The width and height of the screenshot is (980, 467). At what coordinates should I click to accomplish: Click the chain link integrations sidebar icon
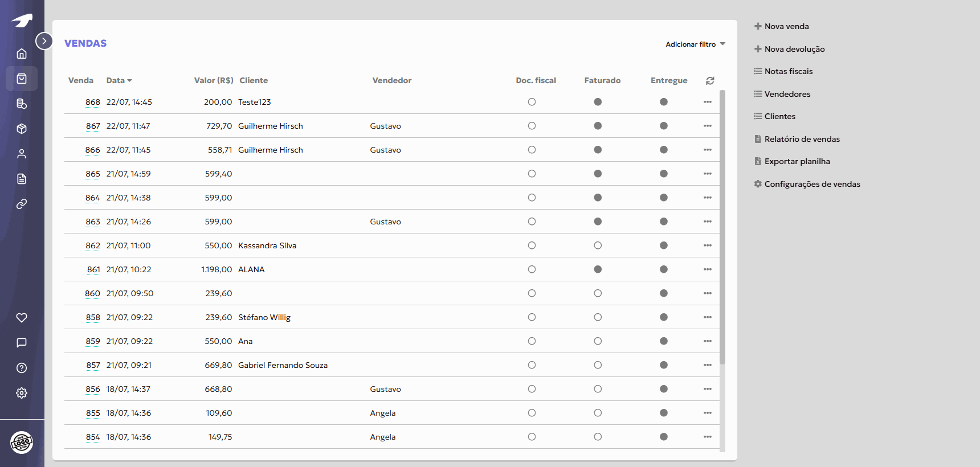tap(22, 204)
